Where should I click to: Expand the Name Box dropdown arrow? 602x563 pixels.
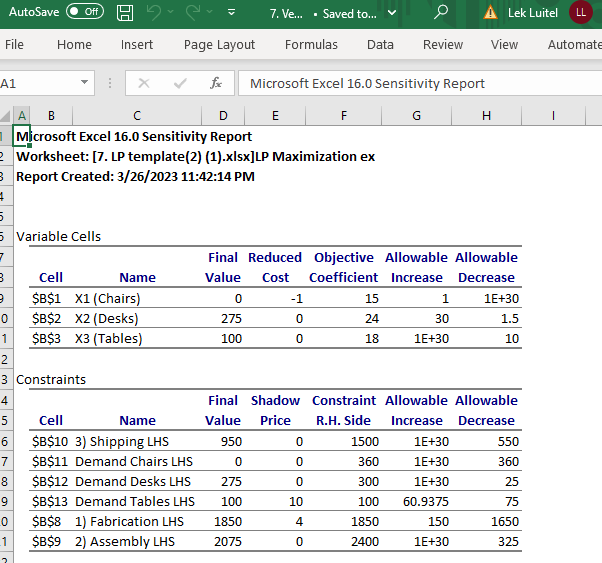click(x=83, y=84)
